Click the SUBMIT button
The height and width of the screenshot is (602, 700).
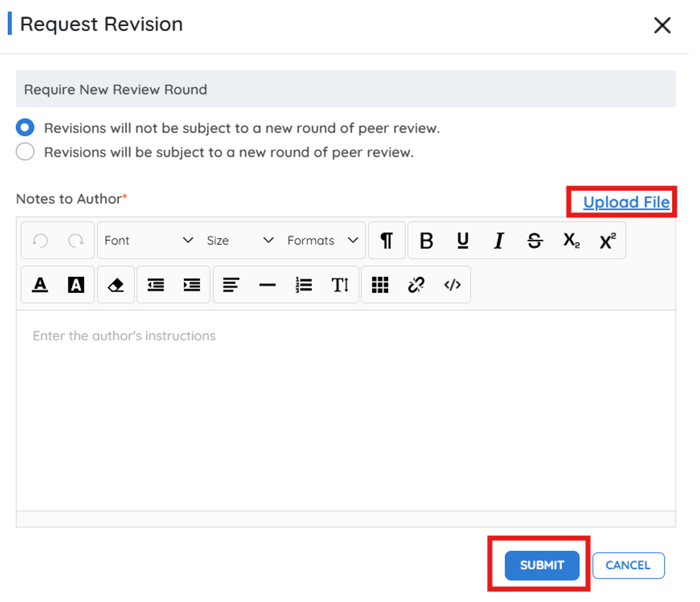(x=542, y=565)
